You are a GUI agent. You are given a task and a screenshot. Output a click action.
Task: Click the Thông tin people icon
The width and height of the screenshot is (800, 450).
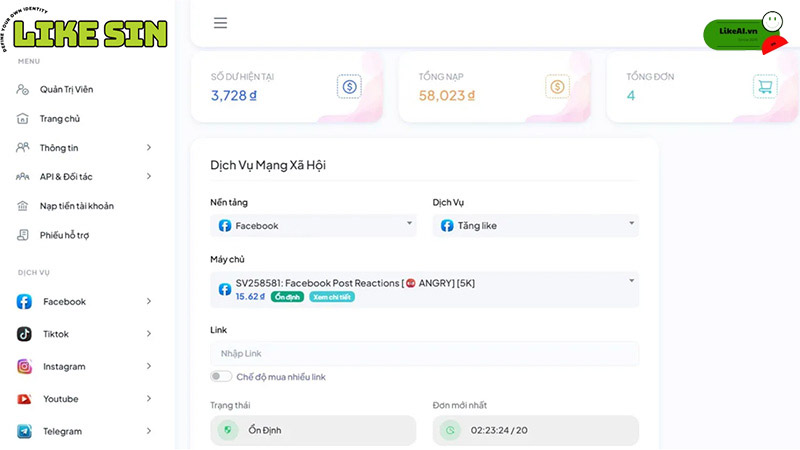point(22,147)
